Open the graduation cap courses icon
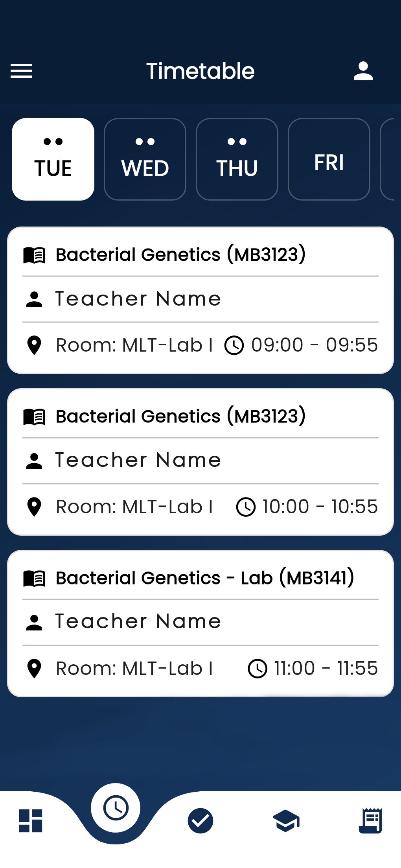Image resolution: width=401 pixels, height=868 pixels. point(286,821)
